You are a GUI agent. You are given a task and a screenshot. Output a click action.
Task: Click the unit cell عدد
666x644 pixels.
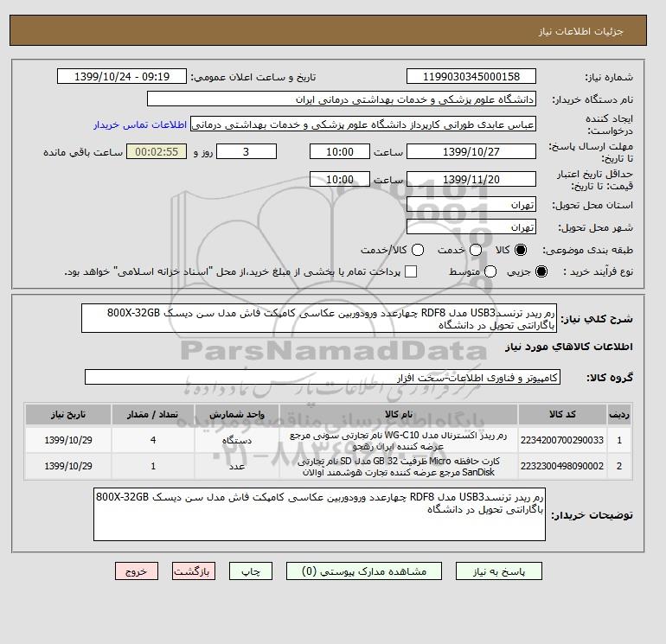[237, 466]
